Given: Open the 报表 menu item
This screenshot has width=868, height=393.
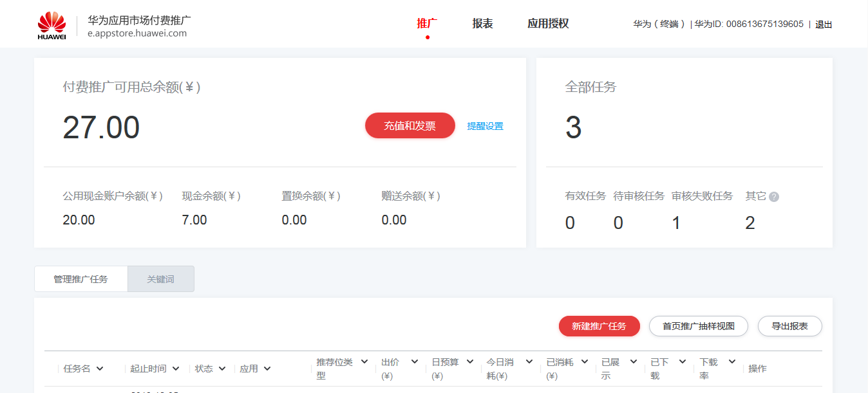Looking at the screenshot, I should pos(482,23).
